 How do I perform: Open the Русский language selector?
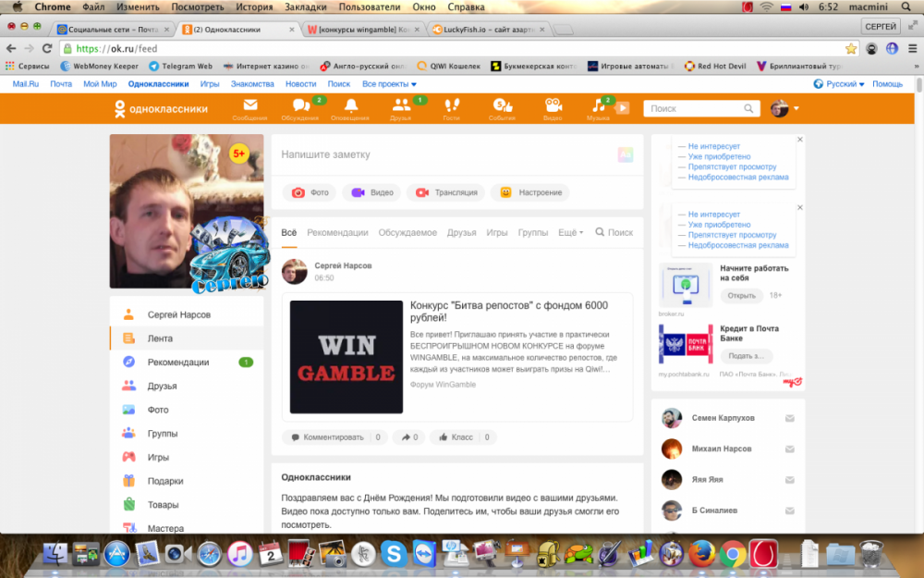[x=840, y=84]
